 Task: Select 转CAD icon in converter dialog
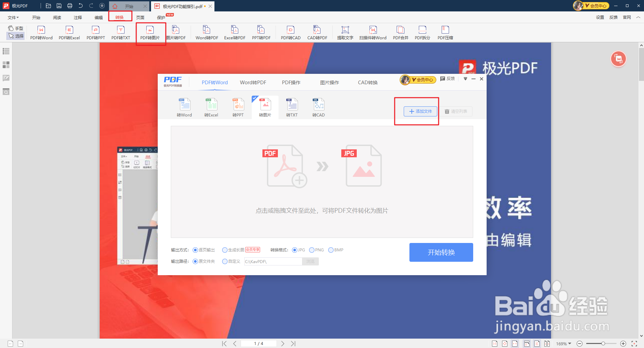coord(318,107)
